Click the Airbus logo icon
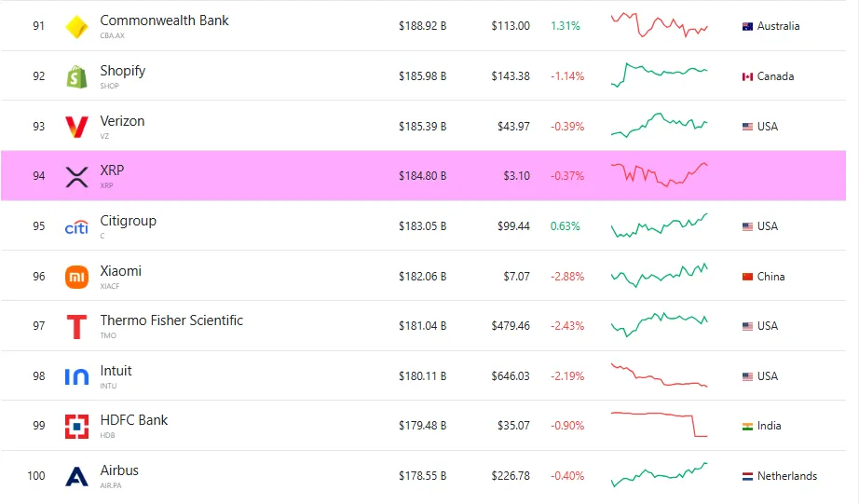 (76, 477)
